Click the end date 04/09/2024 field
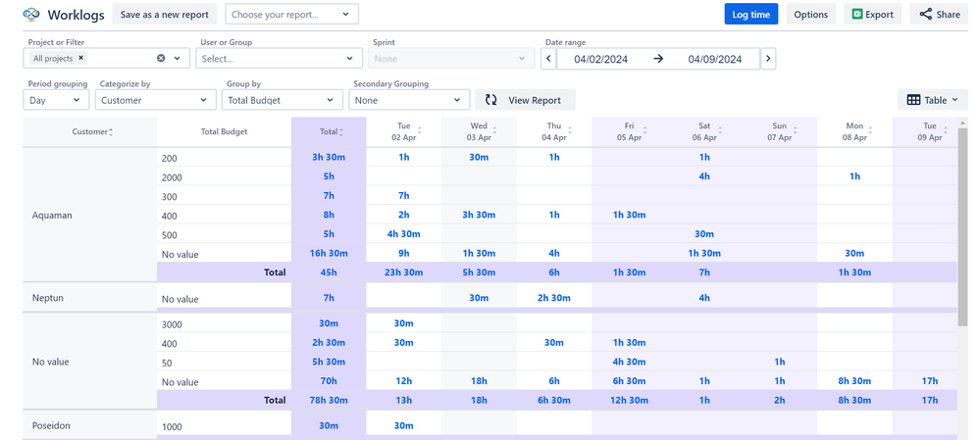The image size is (980, 440). point(715,59)
